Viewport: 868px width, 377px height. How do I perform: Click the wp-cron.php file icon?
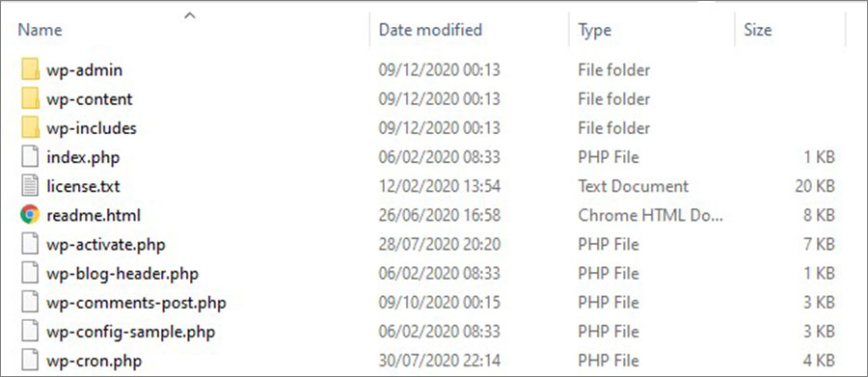[30, 362]
